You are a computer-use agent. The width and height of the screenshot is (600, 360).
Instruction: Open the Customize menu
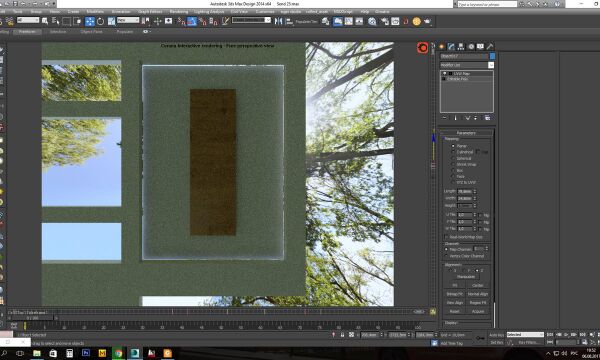265,12
